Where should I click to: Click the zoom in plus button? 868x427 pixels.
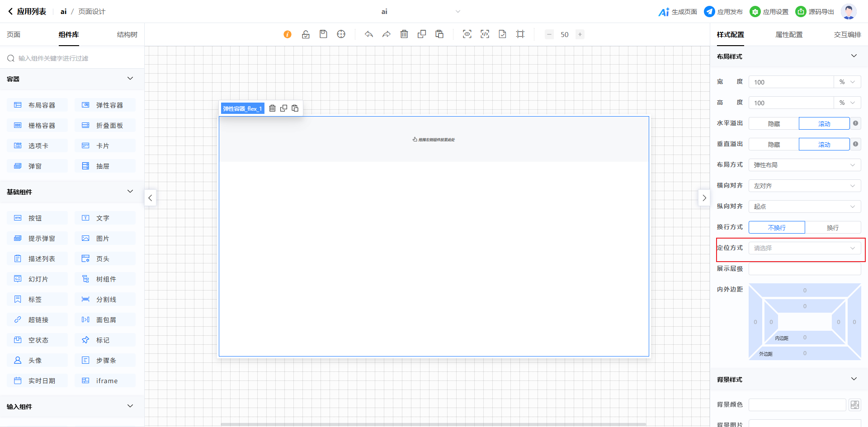tap(580, 34)
